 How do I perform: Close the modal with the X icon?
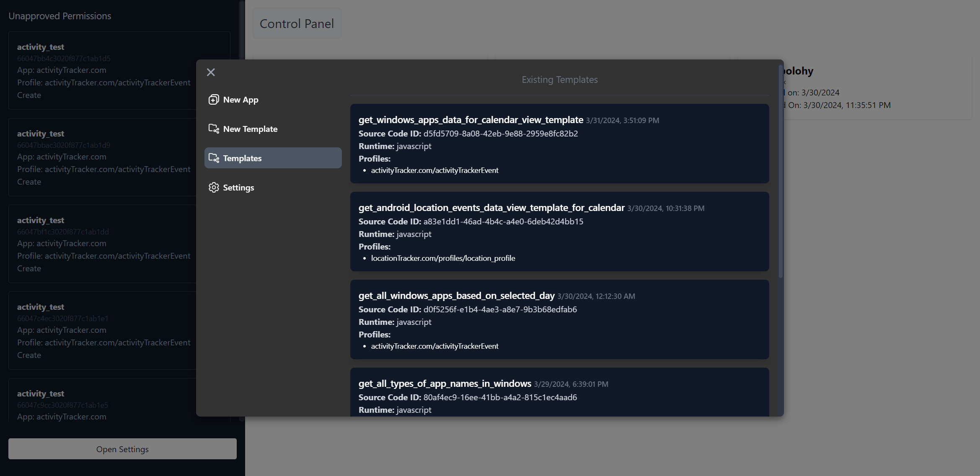pos(211,72)
